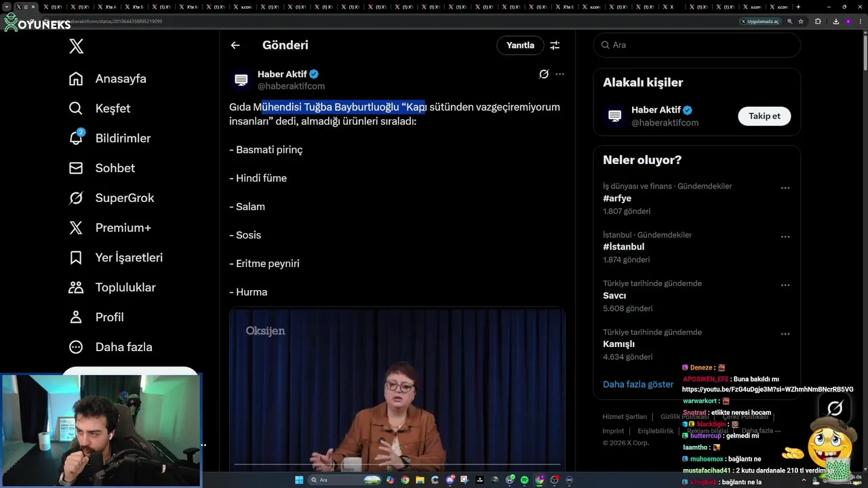868x488 pixels.
Task: Open more options for #İstanbul trend
Action: 785,237
